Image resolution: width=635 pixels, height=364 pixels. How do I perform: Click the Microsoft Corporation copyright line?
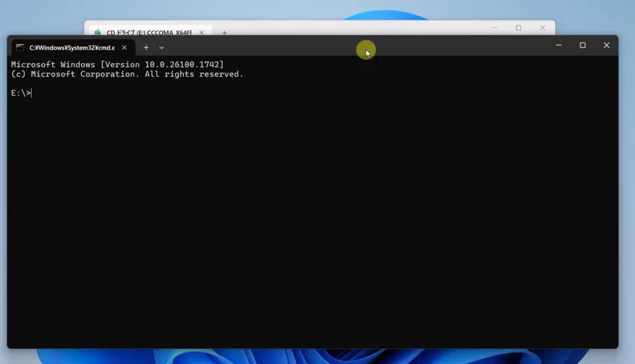(x=127, y=74)
